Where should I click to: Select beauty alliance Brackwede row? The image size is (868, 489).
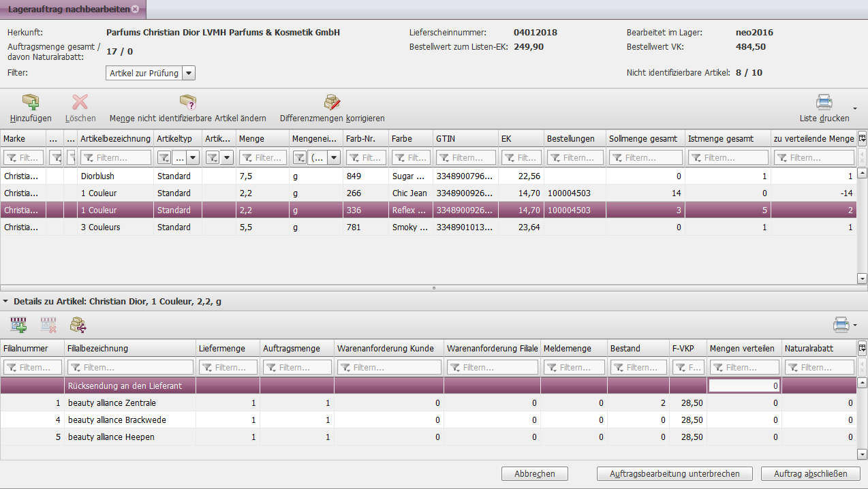[x=429, y=420]
